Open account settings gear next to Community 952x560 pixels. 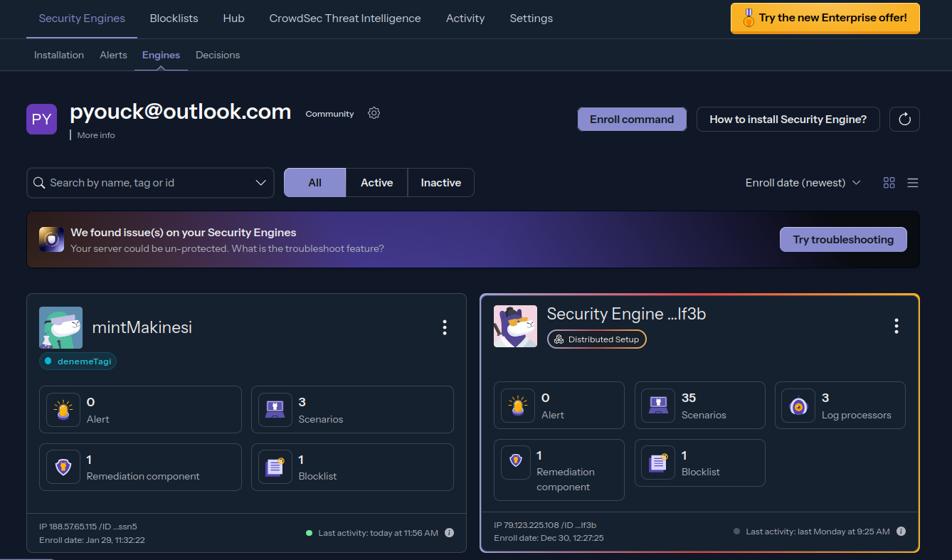pyautogui.click(x=374, y=113)
